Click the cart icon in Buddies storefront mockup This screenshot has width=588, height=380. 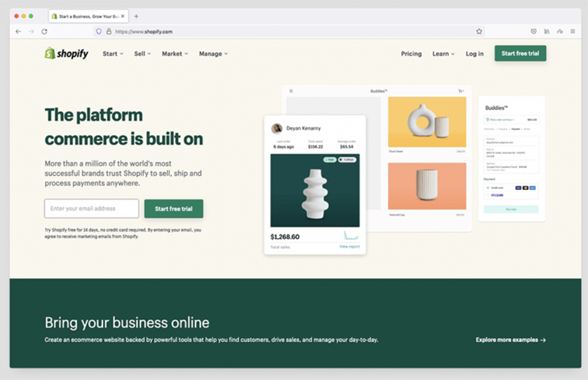tap(461, 91)
